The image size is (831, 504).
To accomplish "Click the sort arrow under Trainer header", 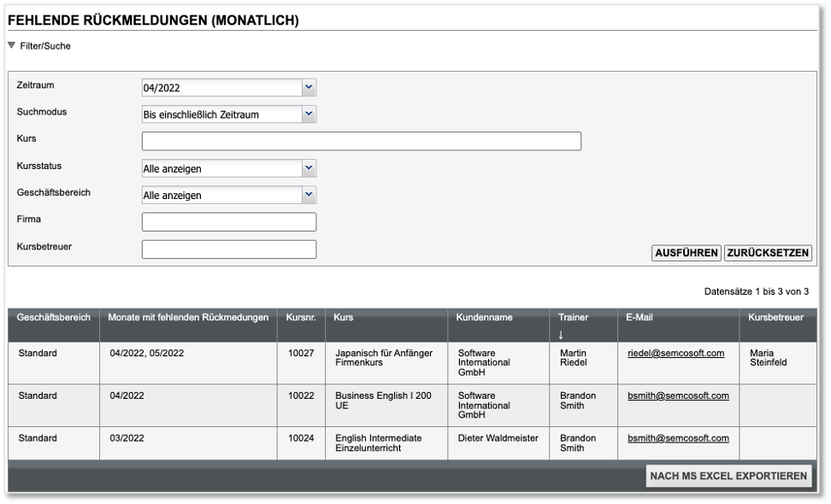I will [x=562, y=334].
